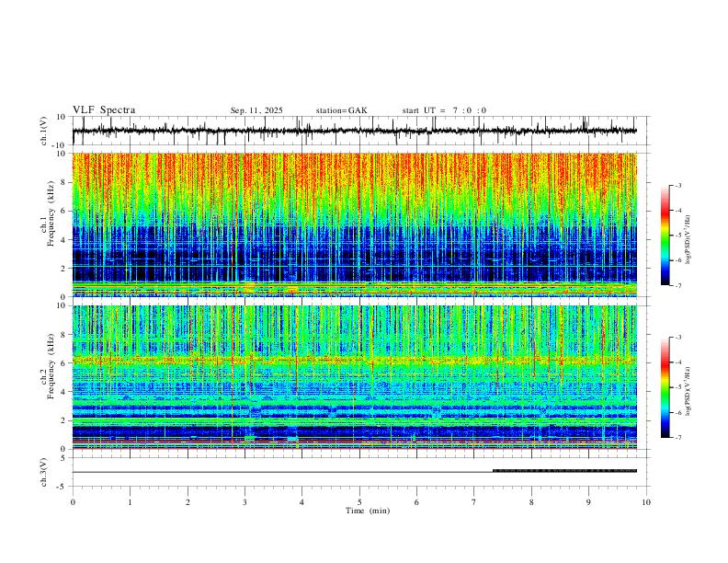The image size is (728, 563).
Task: Click the thick black segment in ch.3 trace
Action: tap(564, 471)
